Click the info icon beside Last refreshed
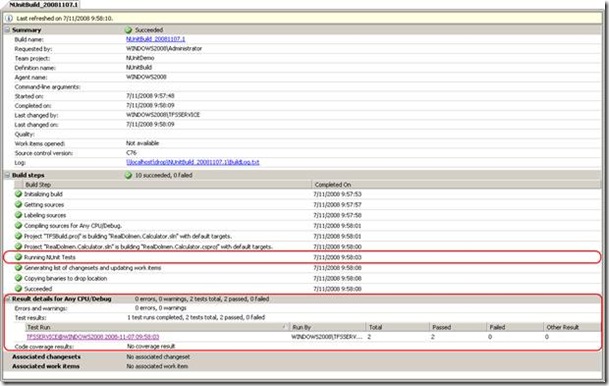Viewport: 609px width, 386px height. pos(9,18)
